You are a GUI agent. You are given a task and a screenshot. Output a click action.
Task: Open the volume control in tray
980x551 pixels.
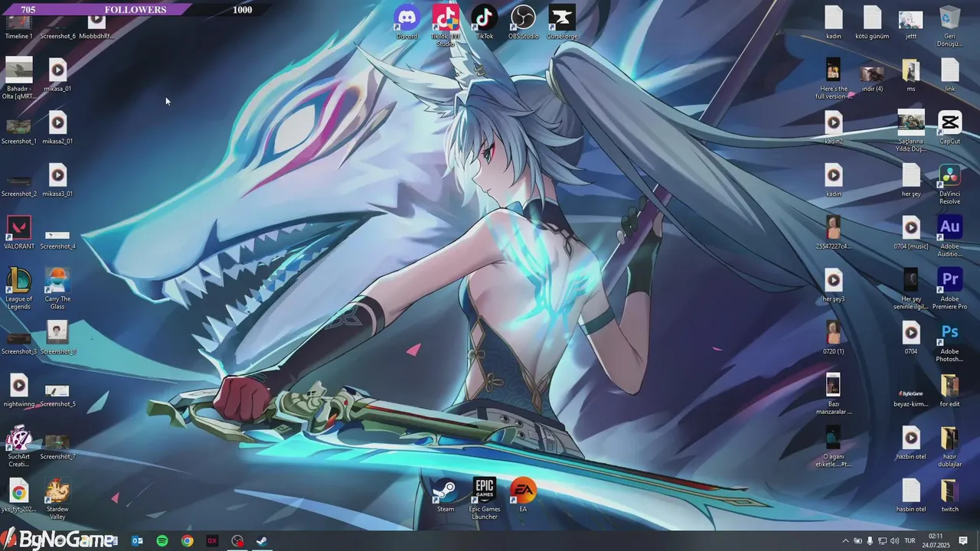894,541
